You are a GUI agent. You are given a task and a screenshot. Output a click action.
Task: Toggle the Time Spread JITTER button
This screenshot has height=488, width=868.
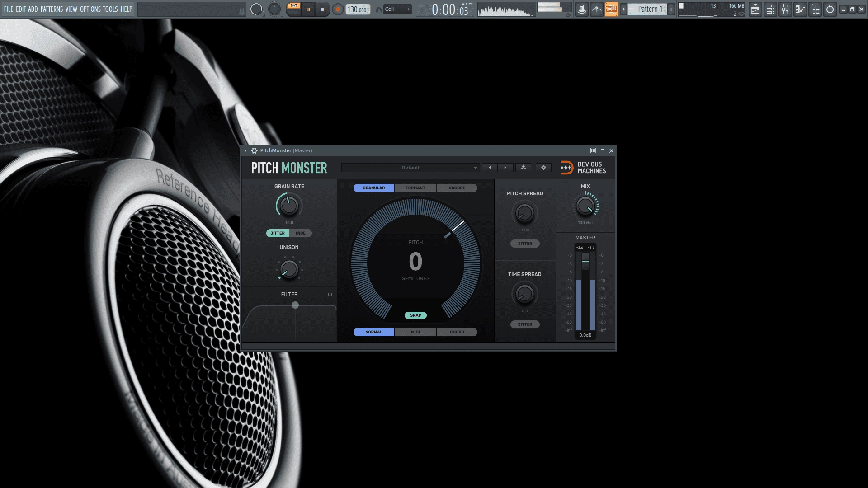click(525, 324)
